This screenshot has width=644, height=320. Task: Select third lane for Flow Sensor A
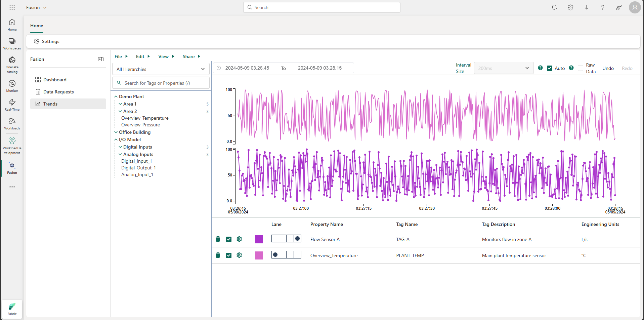pos(290,239)
